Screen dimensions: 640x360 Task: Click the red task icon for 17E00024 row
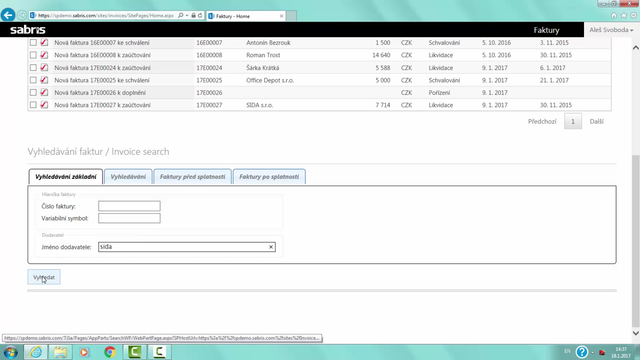(44, 67)
